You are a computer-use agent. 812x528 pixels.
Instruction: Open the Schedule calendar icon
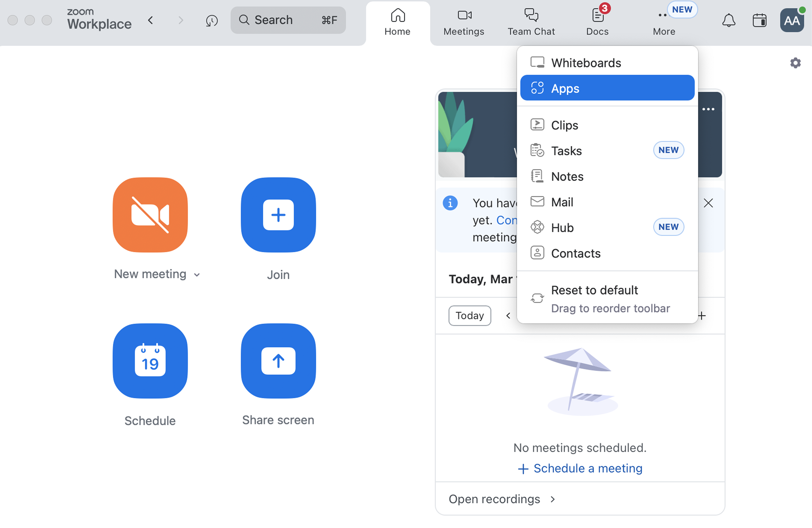point(150,361)
